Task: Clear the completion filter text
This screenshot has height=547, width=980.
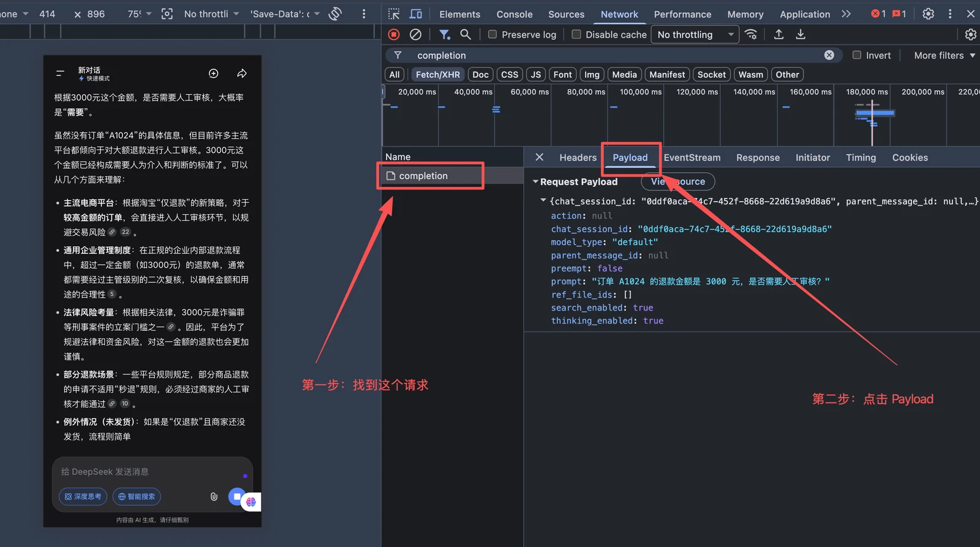Action: pos(829,55)
